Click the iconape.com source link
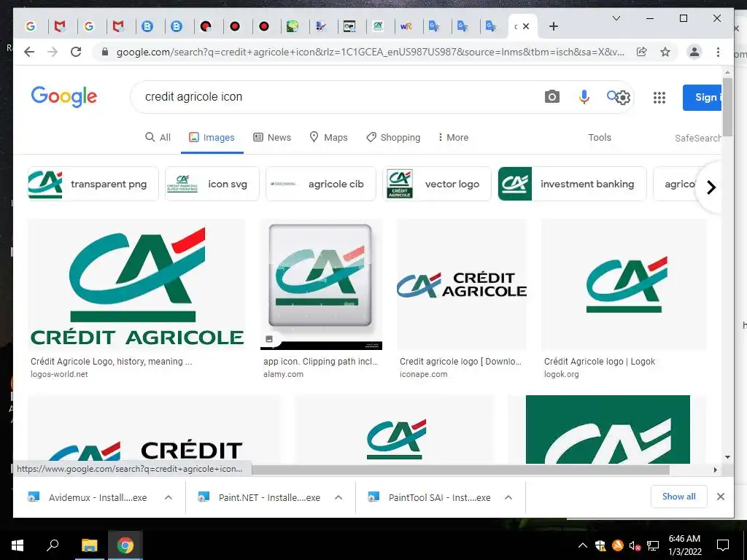Image resolution: width=747 pixels, height=560 pixels. (424, 374)
